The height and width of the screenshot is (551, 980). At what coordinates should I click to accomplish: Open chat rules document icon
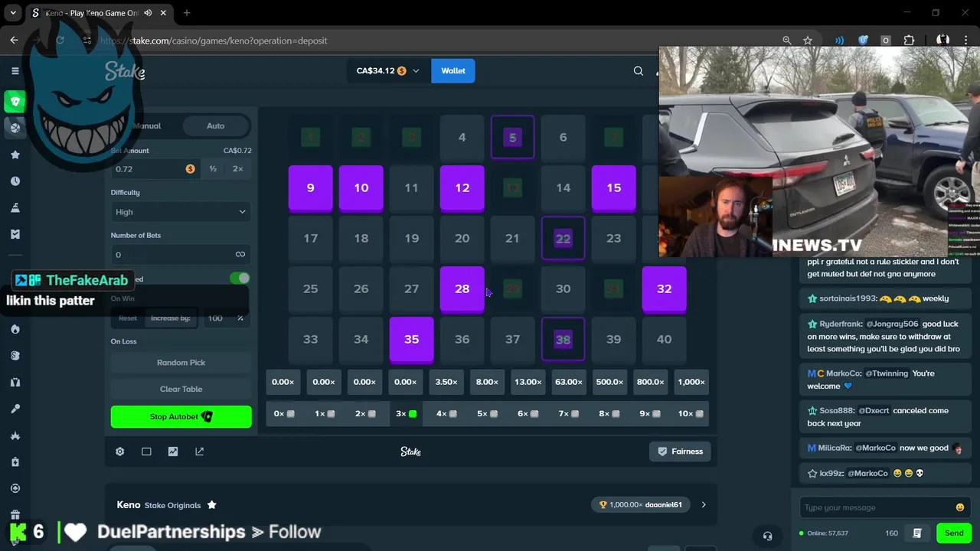pos(917,533)
